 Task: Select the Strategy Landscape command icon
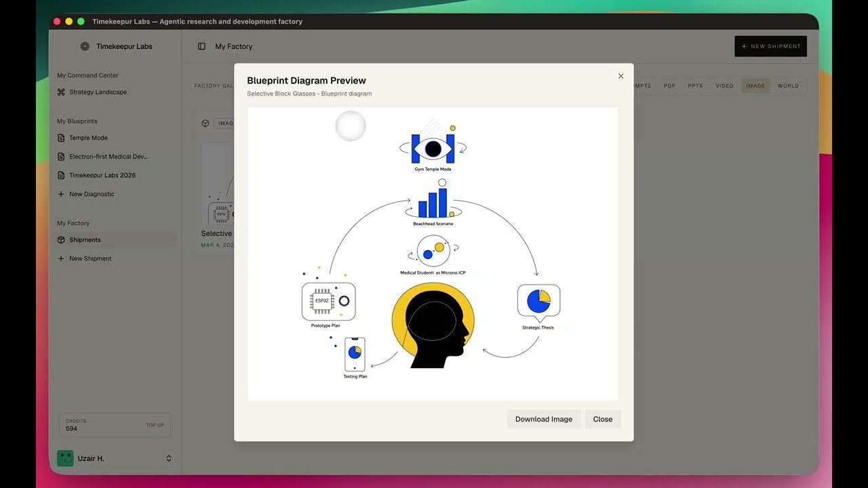point(60,92)
